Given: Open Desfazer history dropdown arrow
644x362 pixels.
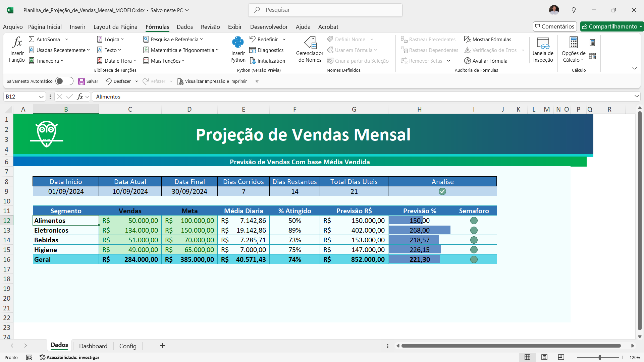Looking at the screenshot, I should [x=137, y=81].
